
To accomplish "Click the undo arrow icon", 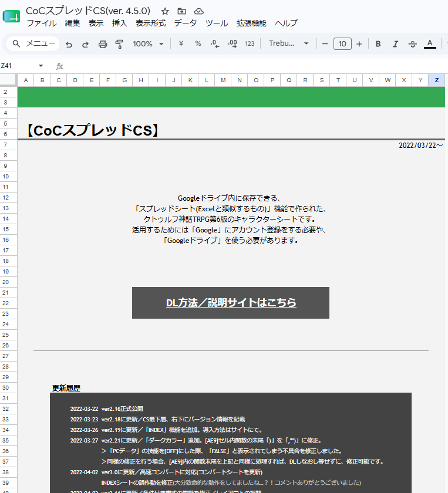I will (x=69, y=44).
